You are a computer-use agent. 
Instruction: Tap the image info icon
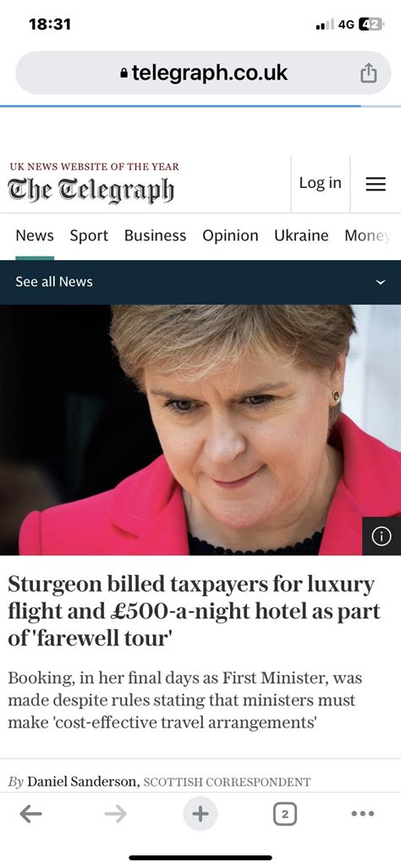point(382,536)
